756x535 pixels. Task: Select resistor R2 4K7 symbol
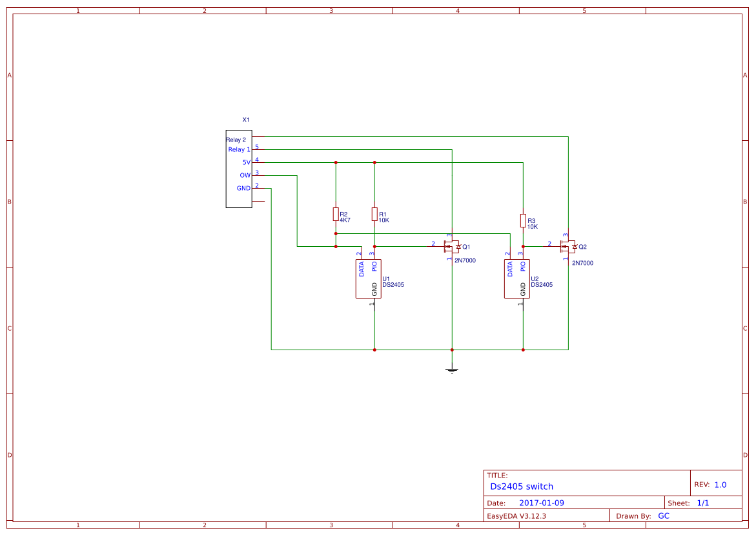coord(336,215)
